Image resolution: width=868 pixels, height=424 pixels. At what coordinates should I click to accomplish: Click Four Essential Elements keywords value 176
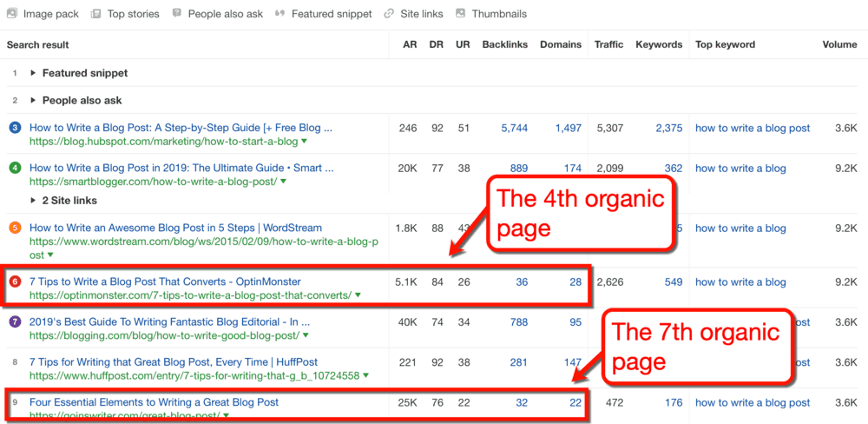pyautogui.click(x=674, y=402)
